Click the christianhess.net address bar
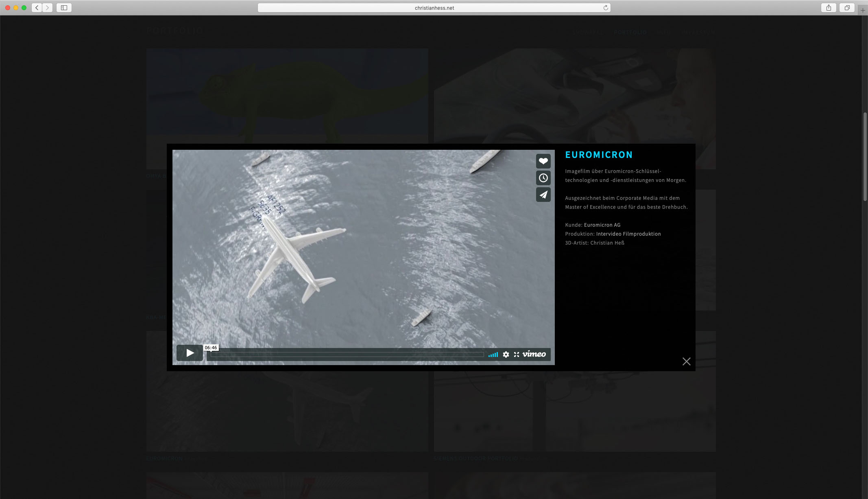The image size is (868, 499). 434,8
